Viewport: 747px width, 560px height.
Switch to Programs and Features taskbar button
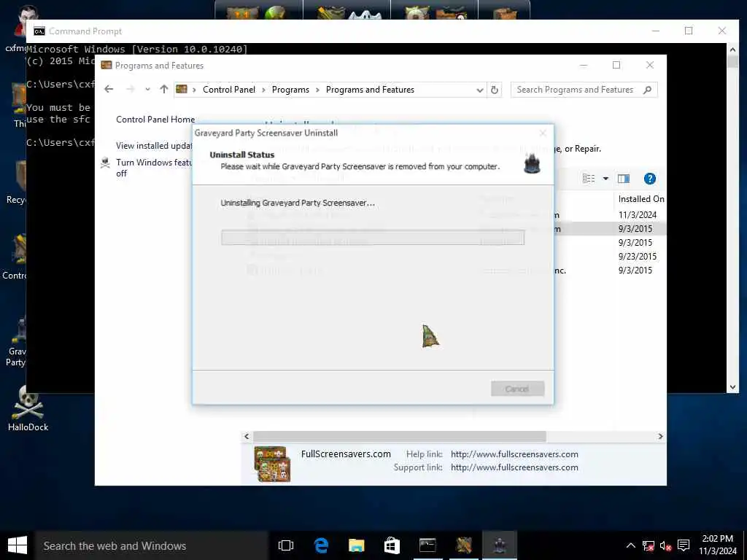(463, 545)
